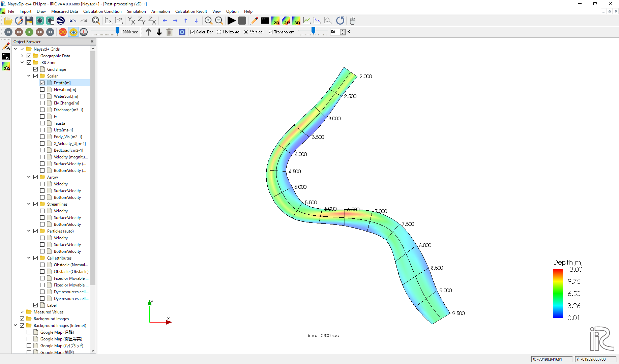Check the WaterSurf.[m] checkbox
The width and height of the screenshot is (619, 364).
[42, 96]
